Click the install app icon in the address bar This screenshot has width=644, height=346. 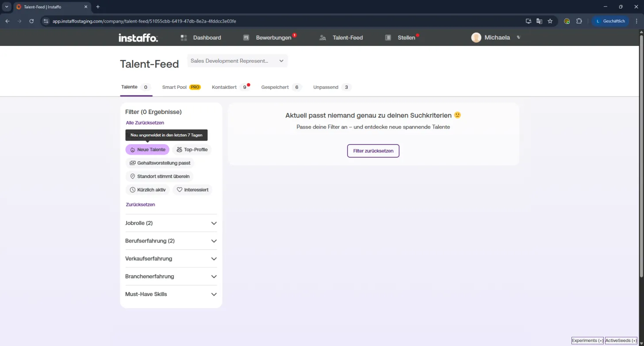(528, 21)
